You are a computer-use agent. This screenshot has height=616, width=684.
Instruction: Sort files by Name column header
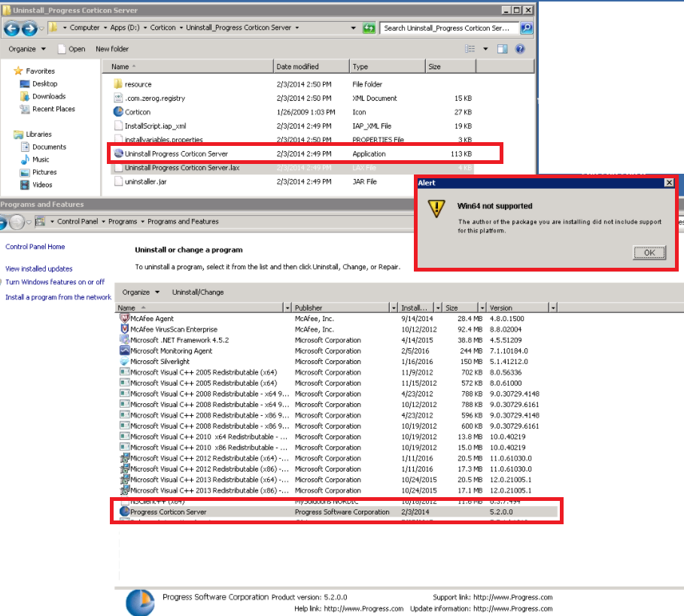click(x=187, y=67)
